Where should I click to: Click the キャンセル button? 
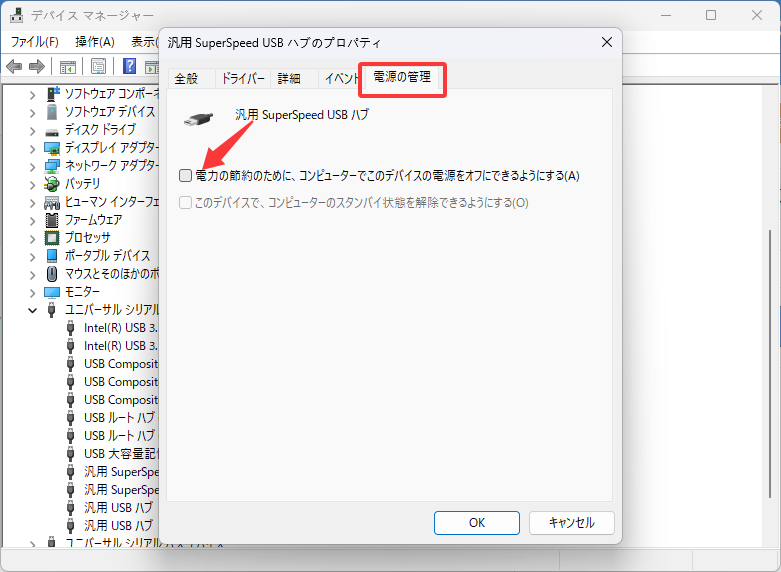571,523
